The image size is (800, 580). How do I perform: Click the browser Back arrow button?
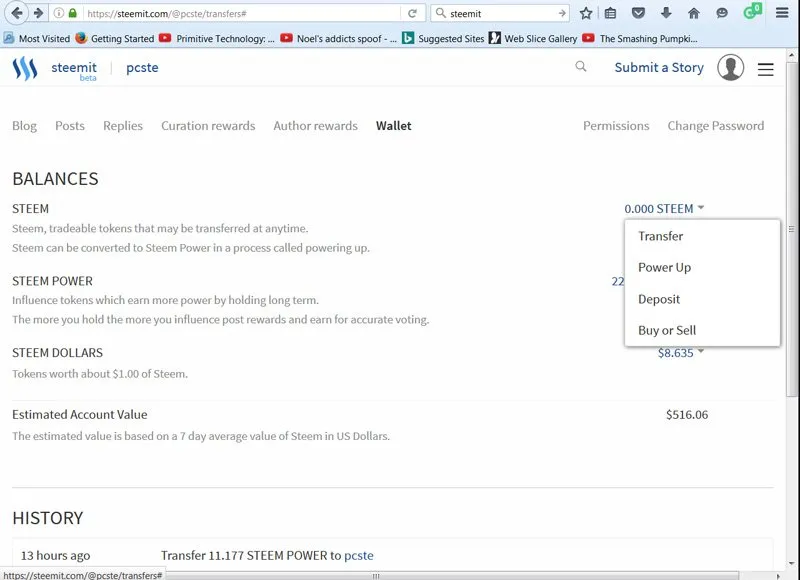[17, 13]
